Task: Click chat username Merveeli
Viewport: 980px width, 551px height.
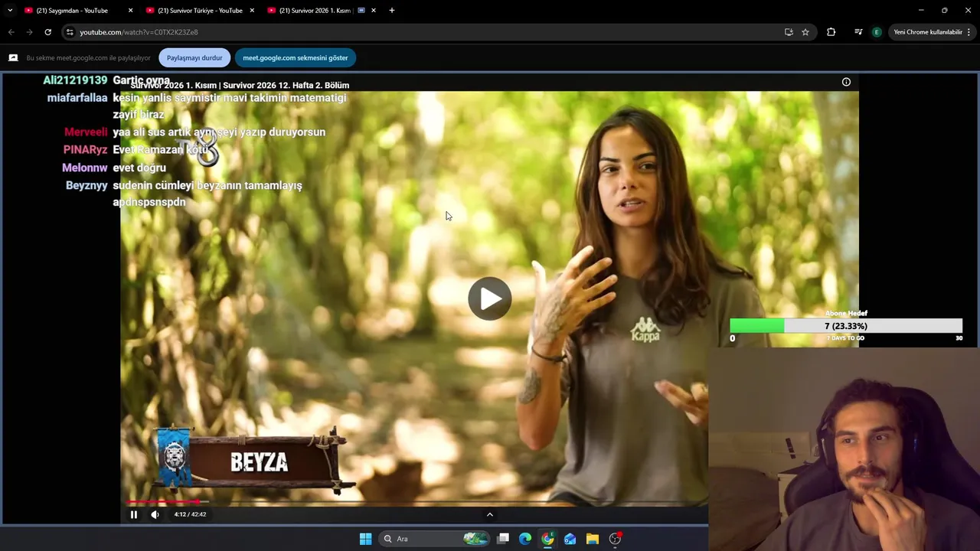Action: pos(86,132)
